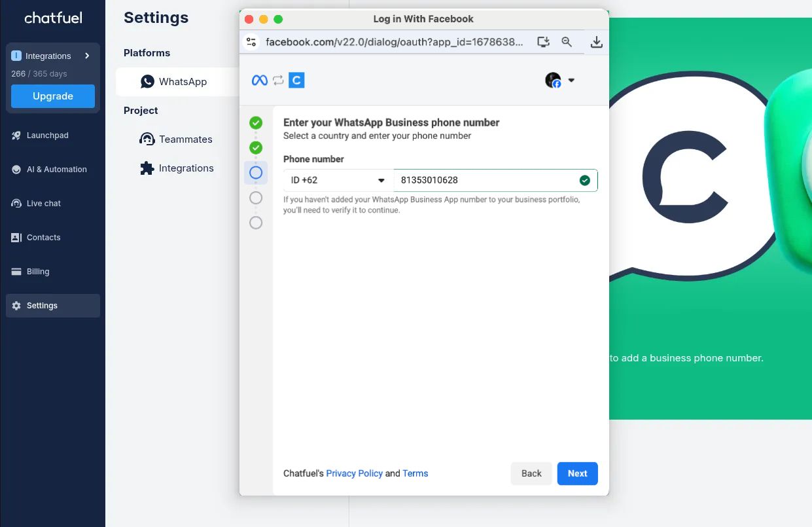Click the site settings icon beside URL
Screen dimensions: 812x527
[x=251, y=42]
